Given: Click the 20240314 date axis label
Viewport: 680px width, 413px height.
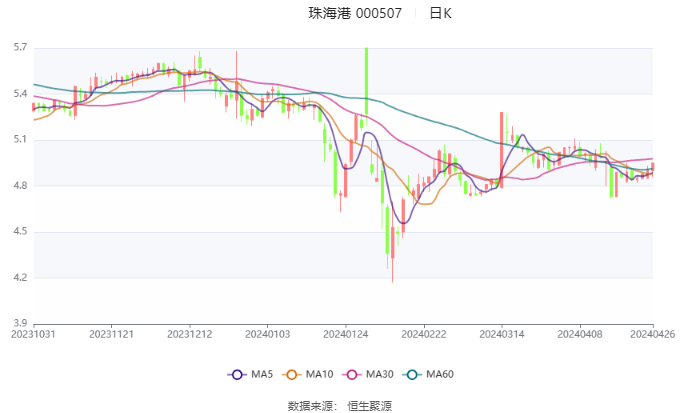Looking at the screenshot, I should [x=502, y=334].
